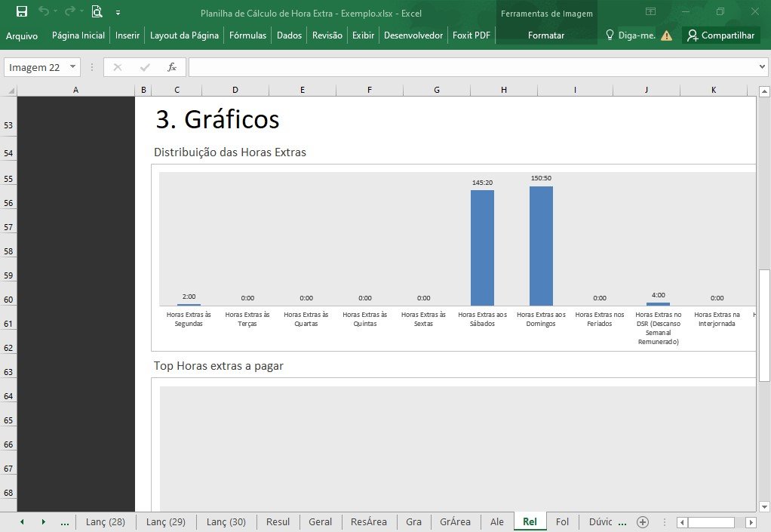Click the Save icon in quick access toolbar
Image resolution: width=771 pixels, height=532 pixels.
(22, 12)
